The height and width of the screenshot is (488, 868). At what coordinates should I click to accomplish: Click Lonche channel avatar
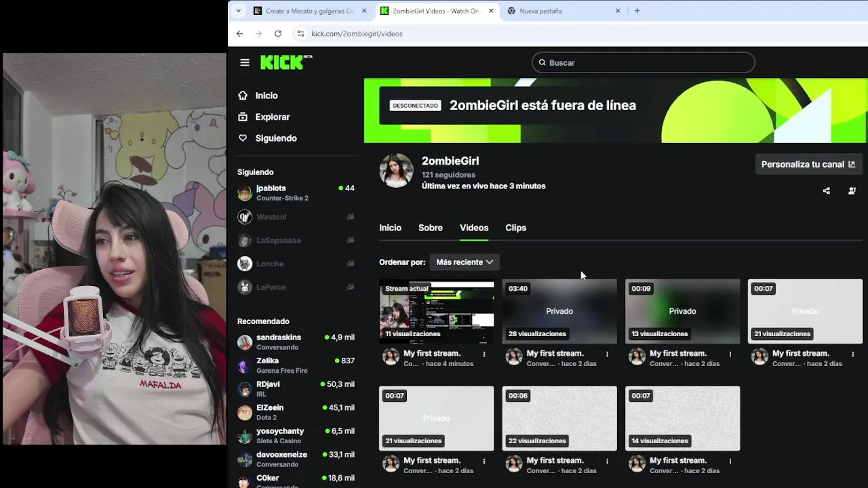(x=245, y=264)
